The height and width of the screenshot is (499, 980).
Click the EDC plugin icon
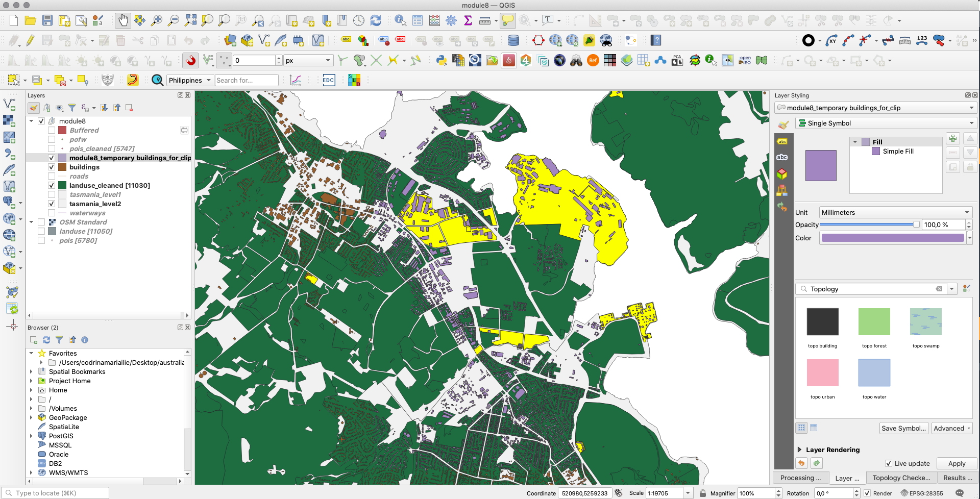coord(329,80)
